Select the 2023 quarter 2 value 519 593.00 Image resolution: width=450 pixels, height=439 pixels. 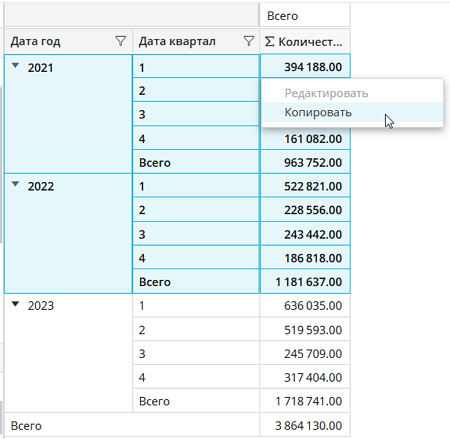(305, 330)
